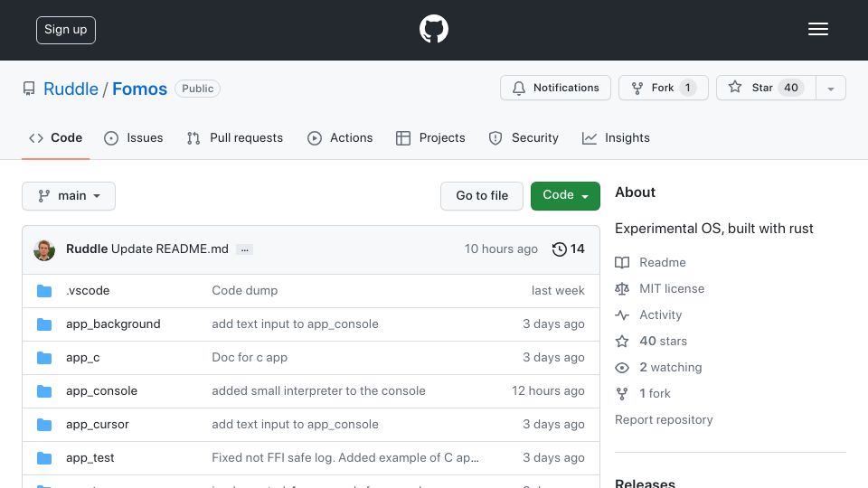Open the Insights tab

[x=616, y=137]
